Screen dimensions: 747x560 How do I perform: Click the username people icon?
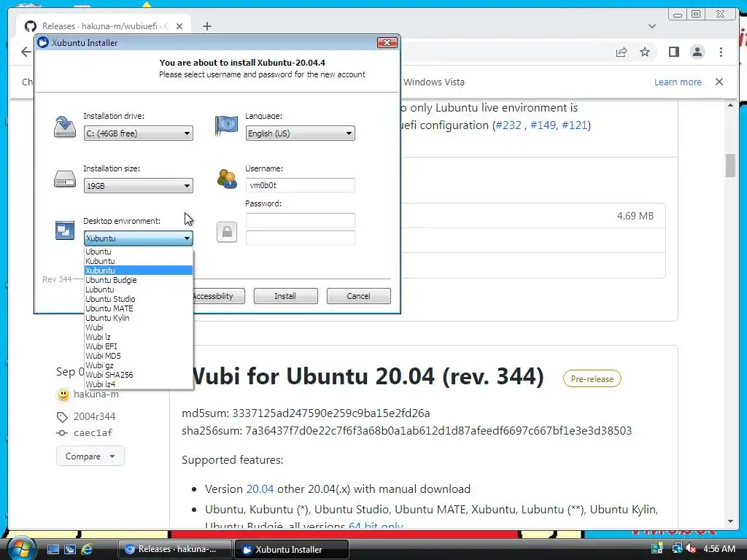pyautogui.click(x=227, y=179)
